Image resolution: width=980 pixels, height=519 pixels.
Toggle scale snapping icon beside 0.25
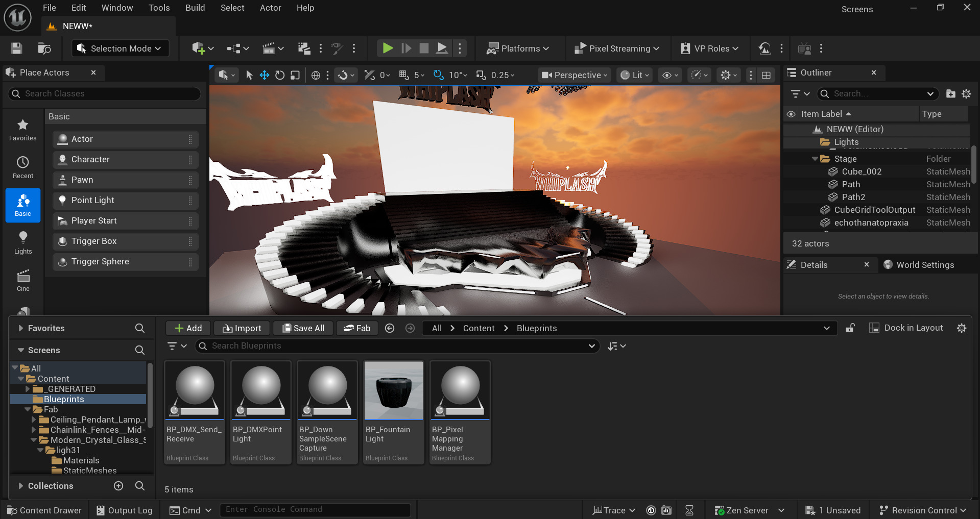pyautogui.click(x=481, y=75)
